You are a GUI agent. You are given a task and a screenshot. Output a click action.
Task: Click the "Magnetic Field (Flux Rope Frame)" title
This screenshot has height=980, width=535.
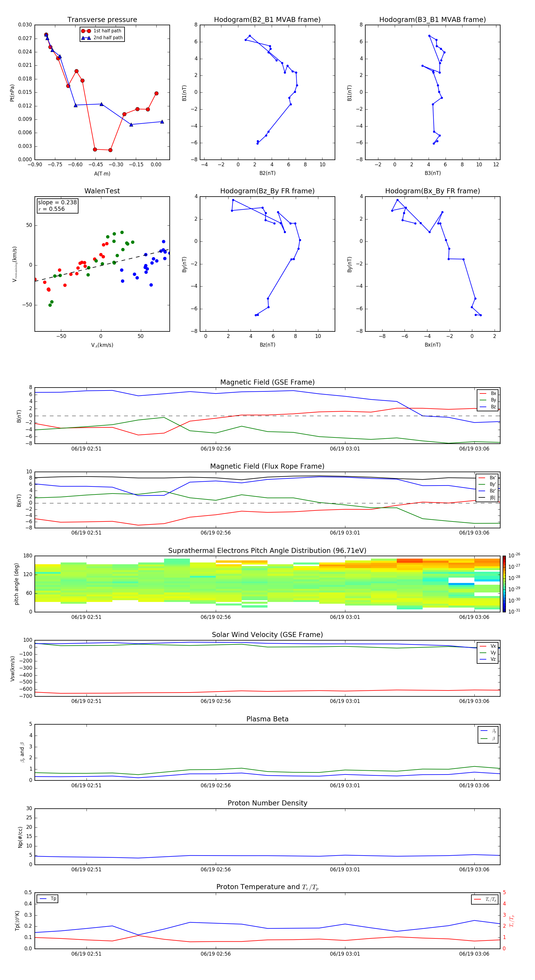[267, 467]
